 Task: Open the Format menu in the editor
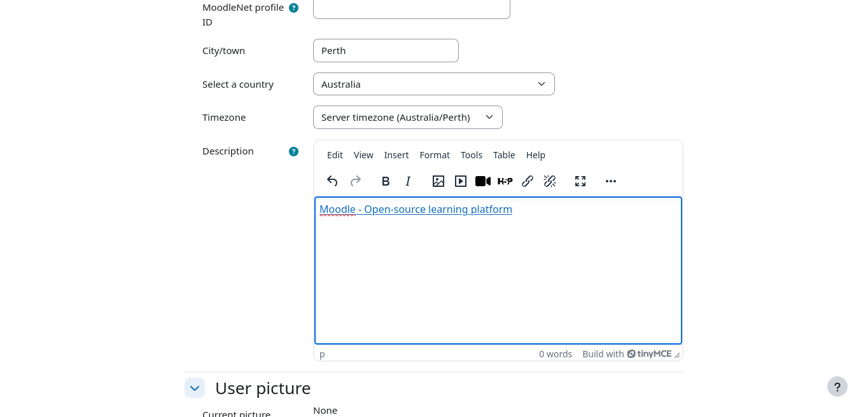[435, 155]
